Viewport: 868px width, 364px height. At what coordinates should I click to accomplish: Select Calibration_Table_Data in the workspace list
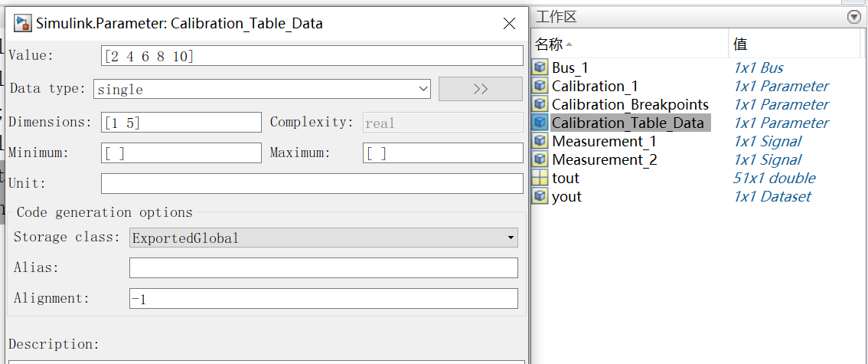point(628,123)
